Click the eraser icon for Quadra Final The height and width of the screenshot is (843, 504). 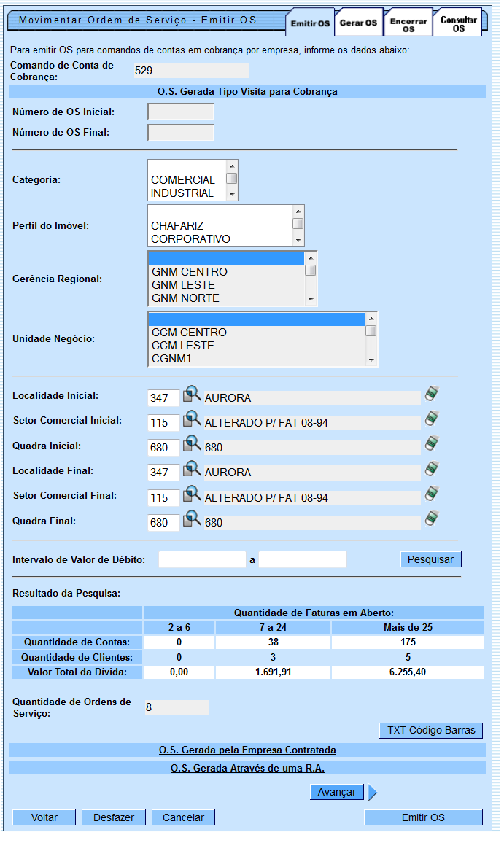point(432,519)
